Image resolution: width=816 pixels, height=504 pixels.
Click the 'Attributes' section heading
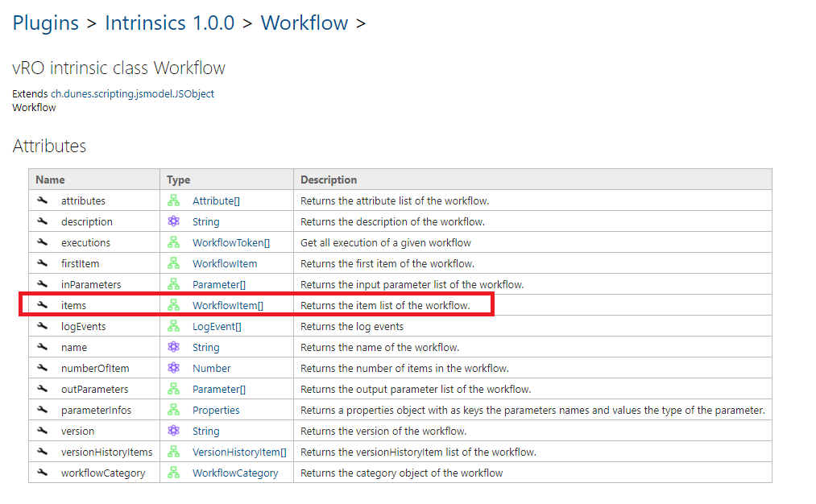pos(49,146)
